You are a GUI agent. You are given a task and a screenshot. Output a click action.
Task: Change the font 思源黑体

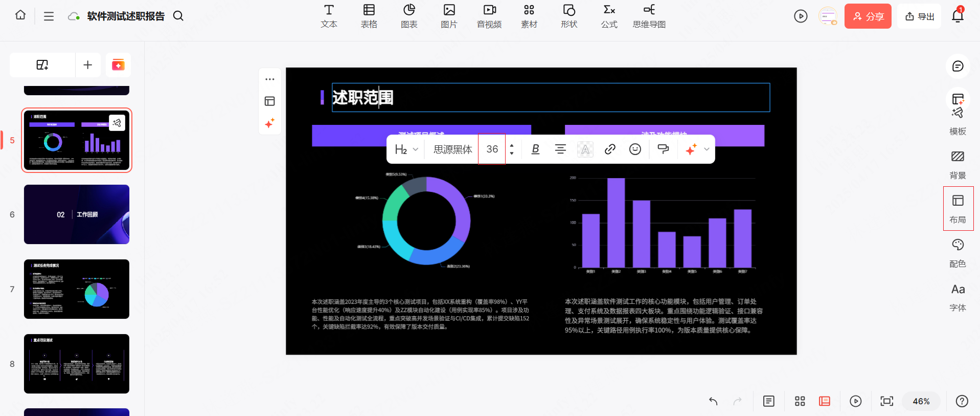tap(453, 149)
